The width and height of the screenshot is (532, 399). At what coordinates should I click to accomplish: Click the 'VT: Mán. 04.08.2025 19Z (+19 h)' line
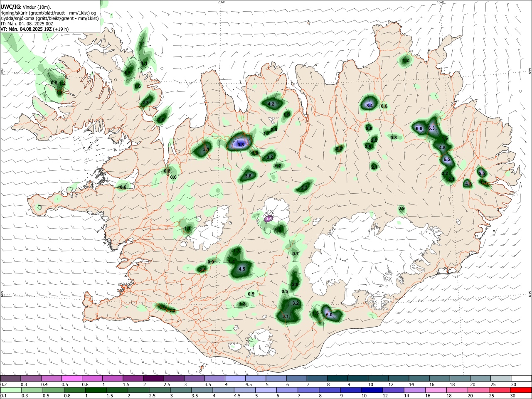coord(34,29)
